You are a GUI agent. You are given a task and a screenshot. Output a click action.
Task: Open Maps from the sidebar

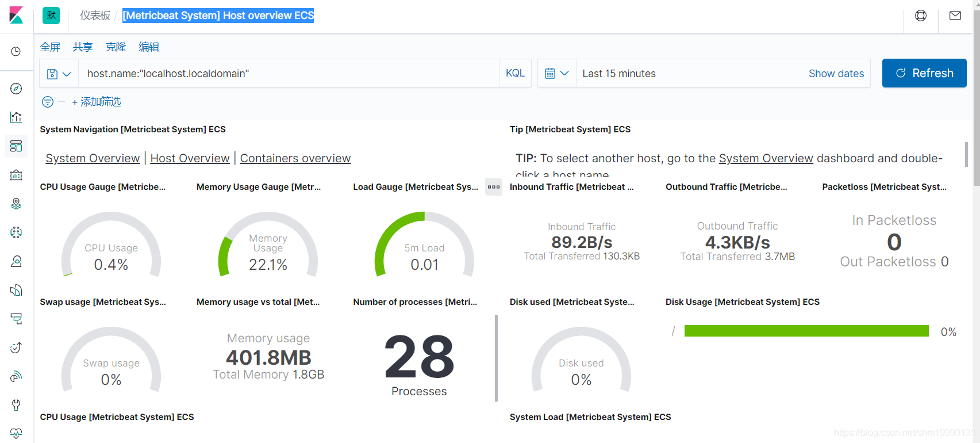16,204
